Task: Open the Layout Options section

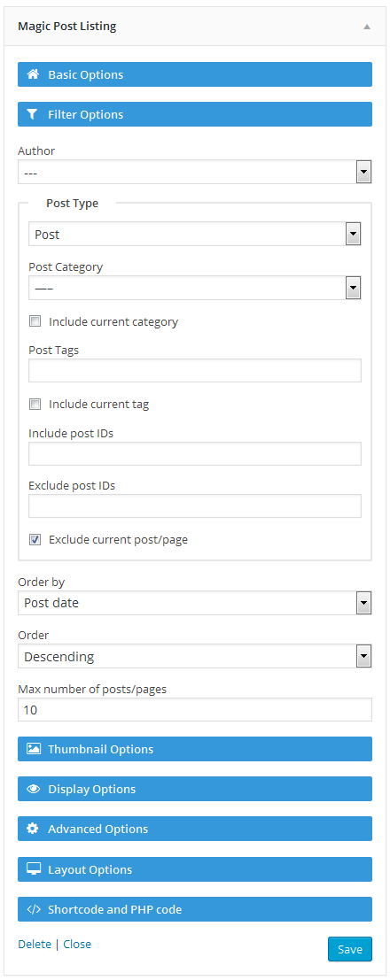Action: (195, 869)
